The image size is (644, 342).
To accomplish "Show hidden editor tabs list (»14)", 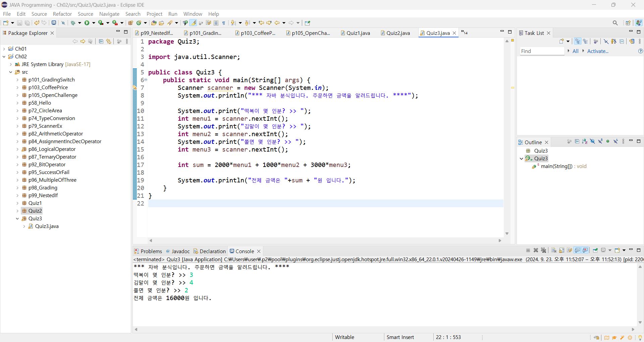I will coord(464,33).
